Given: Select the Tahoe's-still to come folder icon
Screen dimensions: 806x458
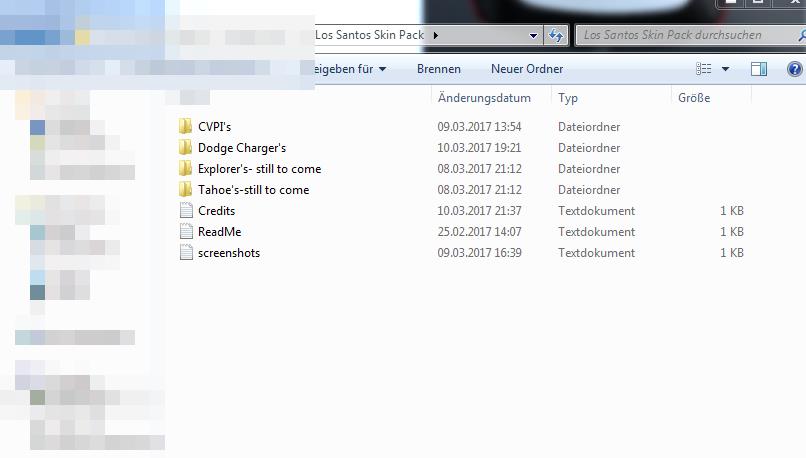Looking at the screenshot, I should point(186,190).
